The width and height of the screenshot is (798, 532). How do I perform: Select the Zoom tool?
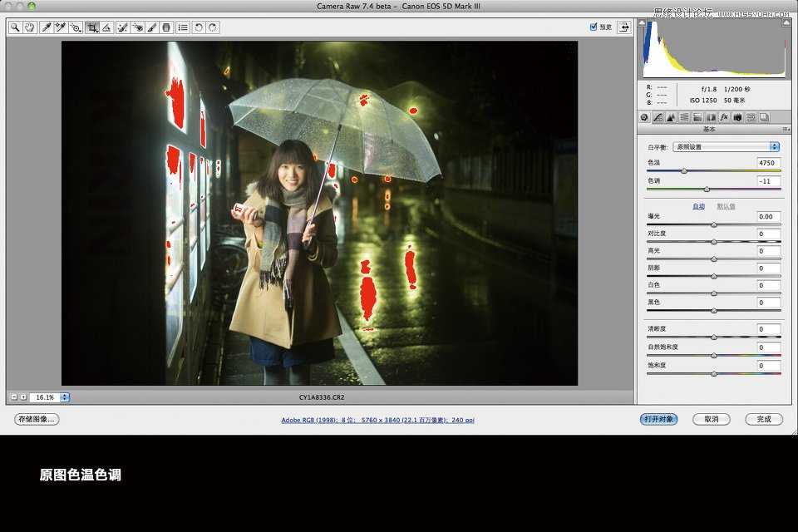14,27
